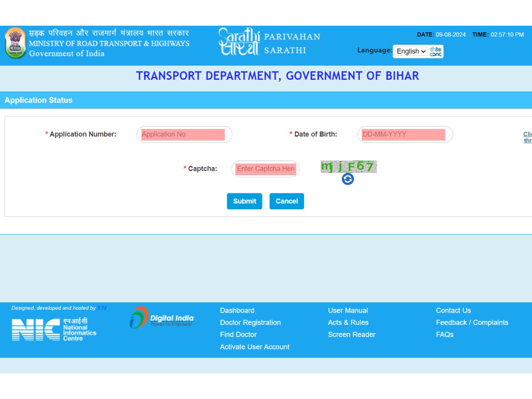The height and width of the screenshot is (399, 532).
Task: Open the FAQs link
Action: tap(445, 334)
